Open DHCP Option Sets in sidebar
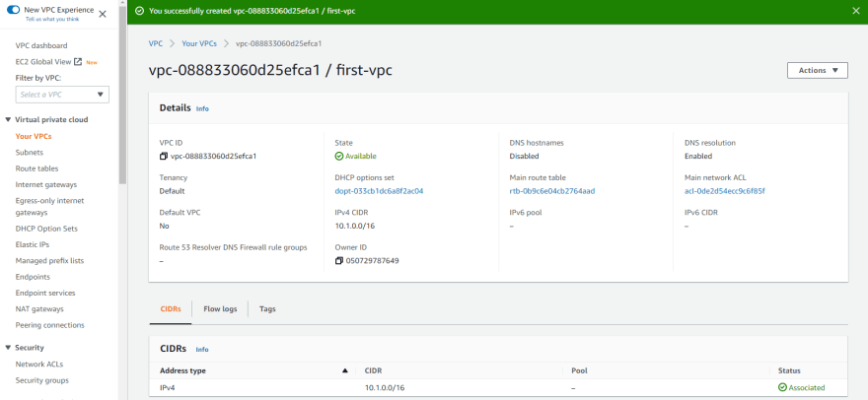The image size is (868, 400). [46, 229]
